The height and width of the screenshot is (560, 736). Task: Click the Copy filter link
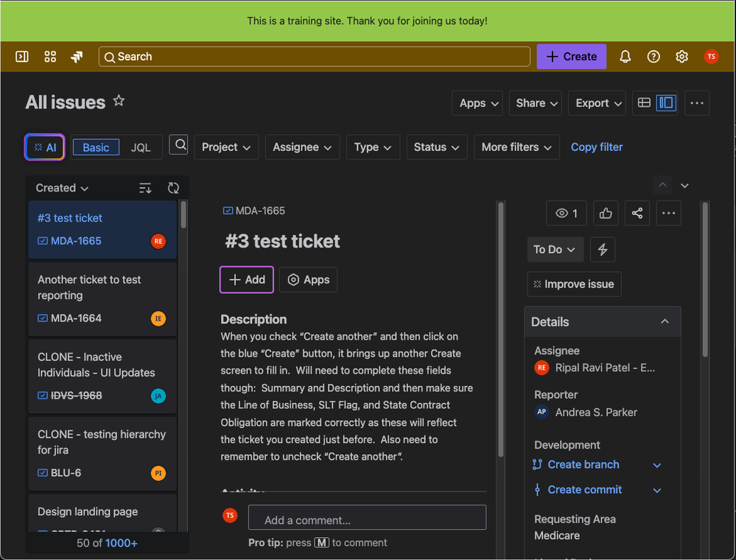(x=597, y=147)
